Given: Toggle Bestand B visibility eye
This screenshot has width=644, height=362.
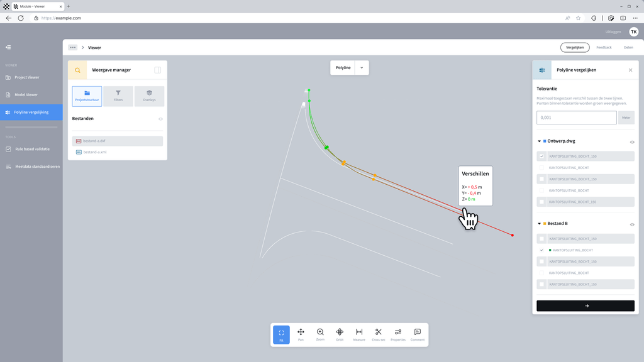Looking at the screenshot, I should pyautogui.click(x=632, y=224).
